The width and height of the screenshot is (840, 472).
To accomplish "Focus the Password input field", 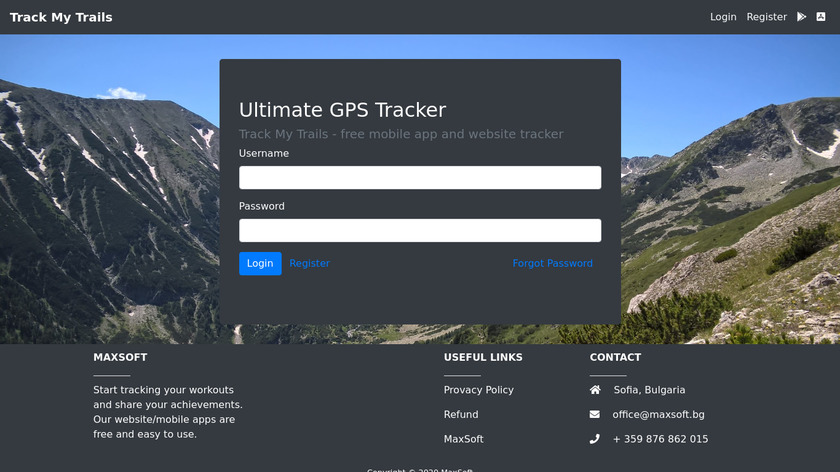I will (x=420, y=230).
